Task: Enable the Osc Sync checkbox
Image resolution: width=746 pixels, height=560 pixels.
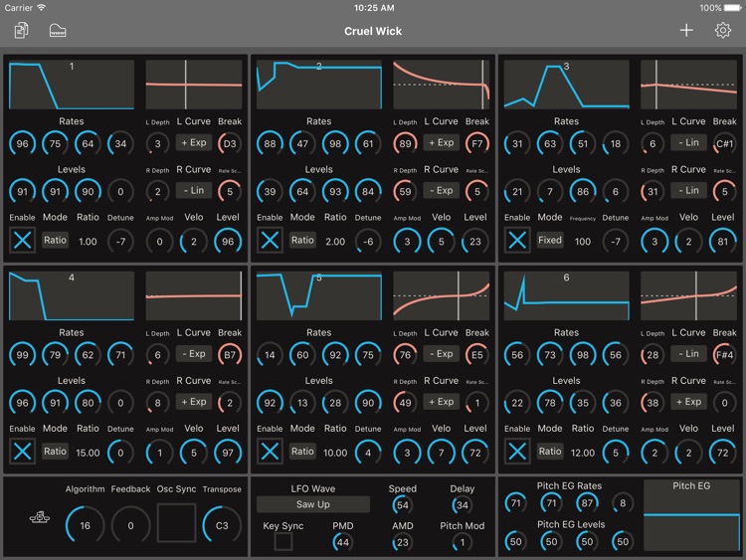Action: [x=176, y=523]
